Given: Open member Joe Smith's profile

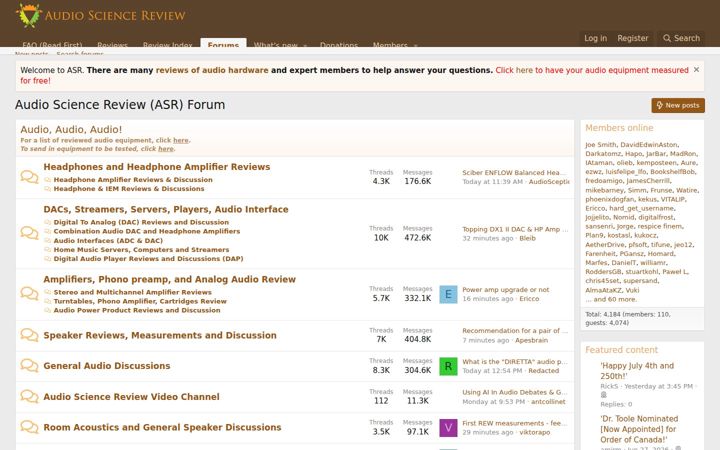Looking at the screenshot, I should pos(601,145).
